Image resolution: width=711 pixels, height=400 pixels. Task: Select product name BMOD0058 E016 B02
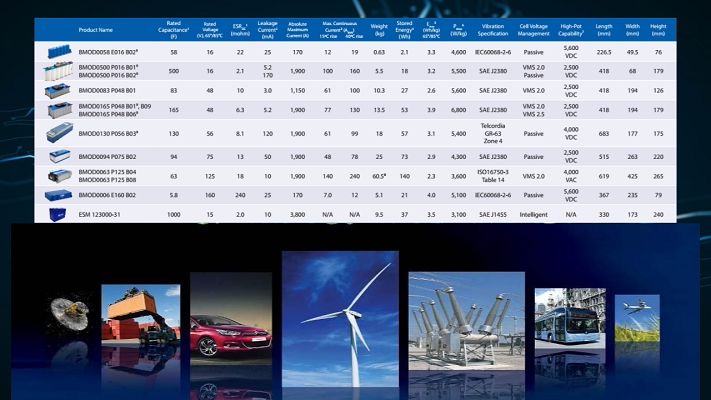(108, 52)
